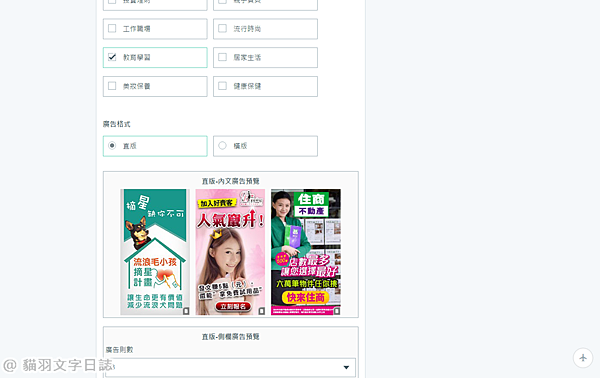600x378 pixels.
Task: Open the 流浪毛小孩 摘星計畫 ad preview
Action: [155, 252]
